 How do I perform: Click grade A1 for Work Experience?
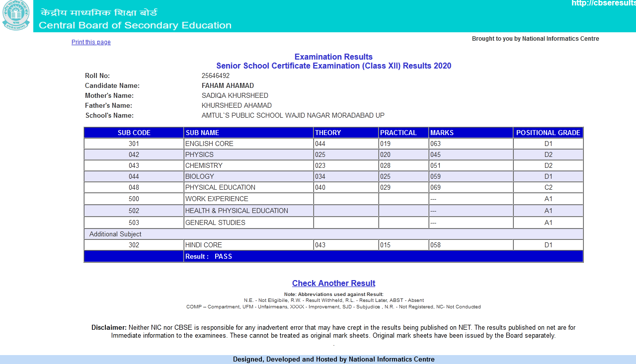click(x=548, y=199)
